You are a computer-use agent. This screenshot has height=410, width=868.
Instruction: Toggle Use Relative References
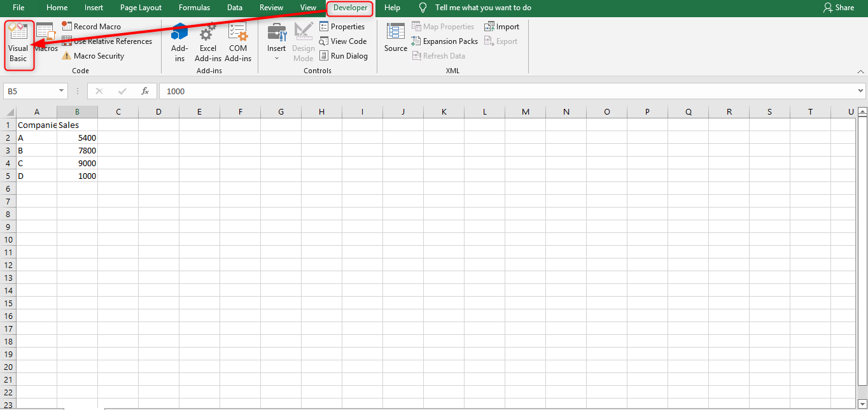click(x=107, y=41)
